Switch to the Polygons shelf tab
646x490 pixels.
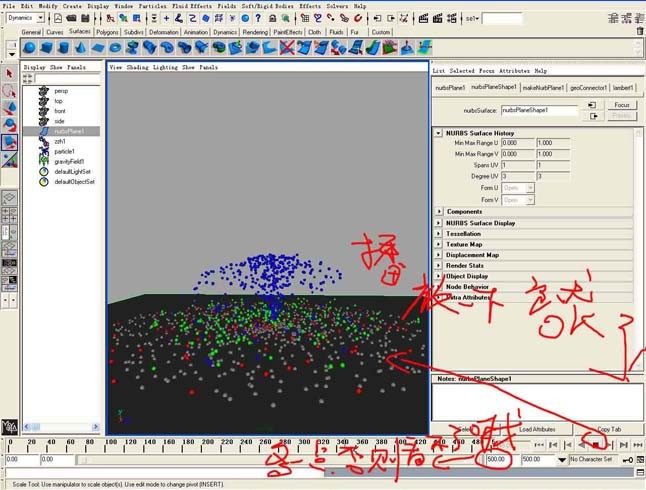107,32
